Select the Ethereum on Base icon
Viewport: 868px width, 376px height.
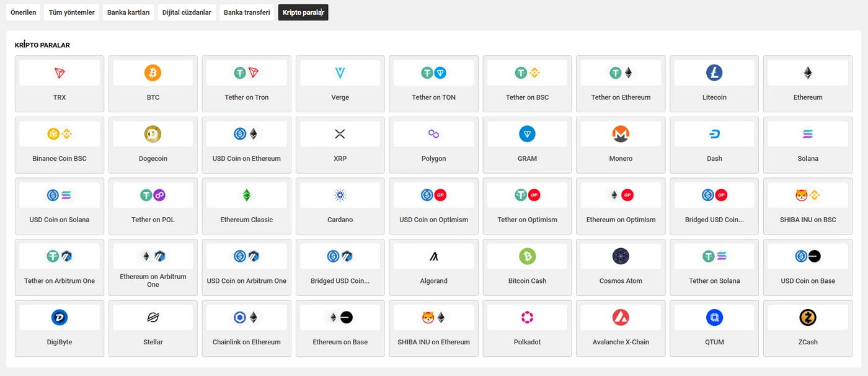[x=340, y=318]
